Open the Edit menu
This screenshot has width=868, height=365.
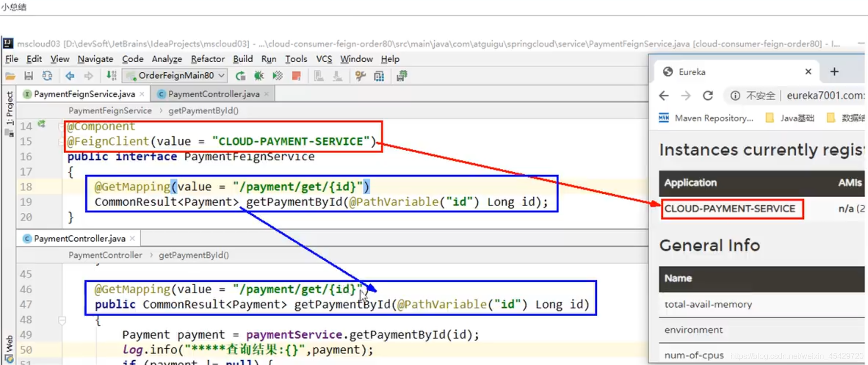pos(34,59)
